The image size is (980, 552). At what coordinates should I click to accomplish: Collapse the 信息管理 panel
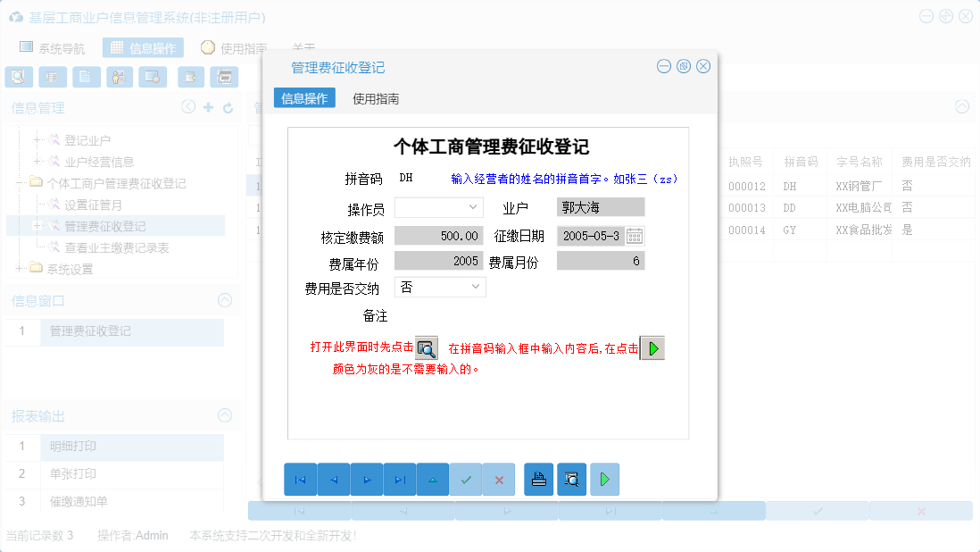[x=188, y=106]
